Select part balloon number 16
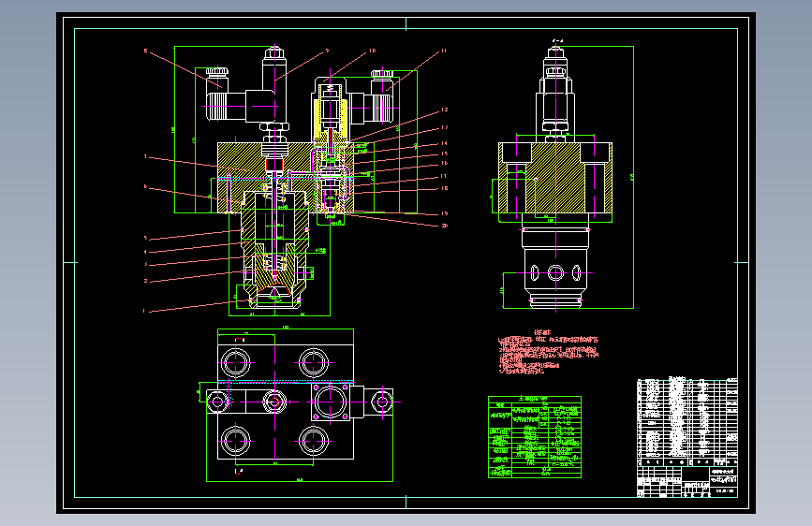Screen dimensions: 812x526 point(444,163)
